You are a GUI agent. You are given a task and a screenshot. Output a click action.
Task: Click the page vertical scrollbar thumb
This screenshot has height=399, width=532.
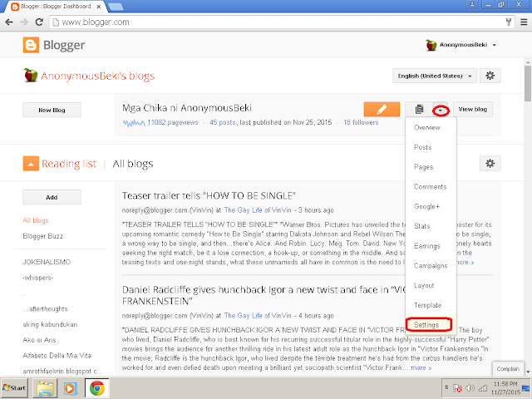528,83
